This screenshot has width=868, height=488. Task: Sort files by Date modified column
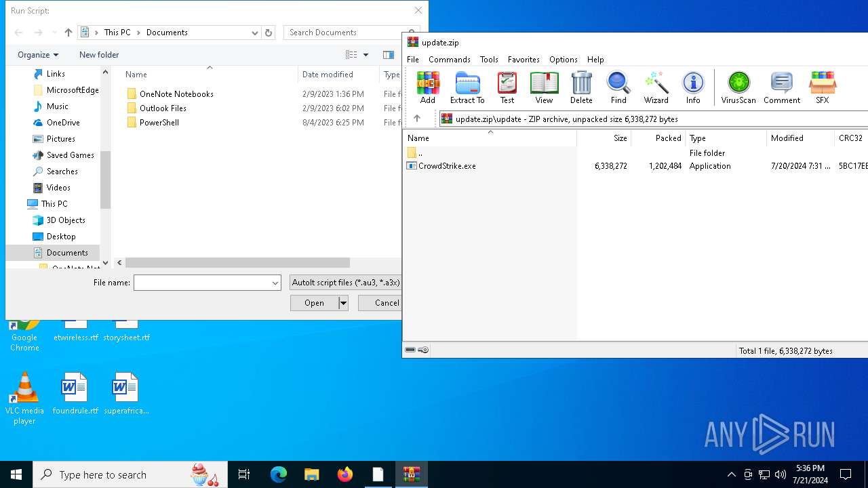coord(338,75)
